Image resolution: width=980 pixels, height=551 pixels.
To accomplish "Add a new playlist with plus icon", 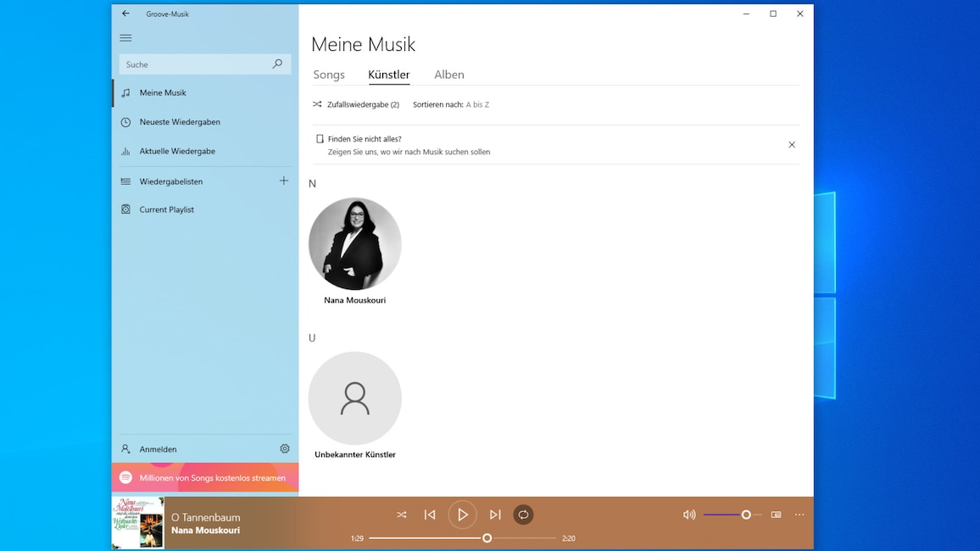I will pos(284,181).
